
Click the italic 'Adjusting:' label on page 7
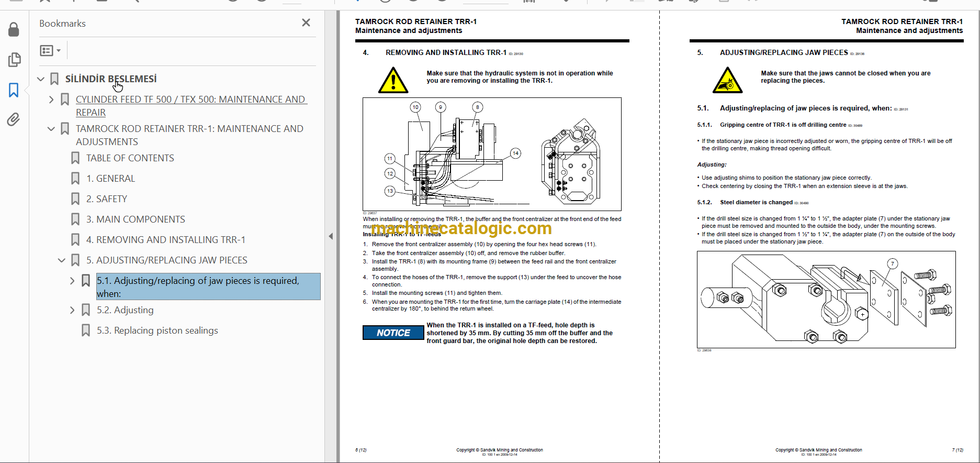pos(712,164)
